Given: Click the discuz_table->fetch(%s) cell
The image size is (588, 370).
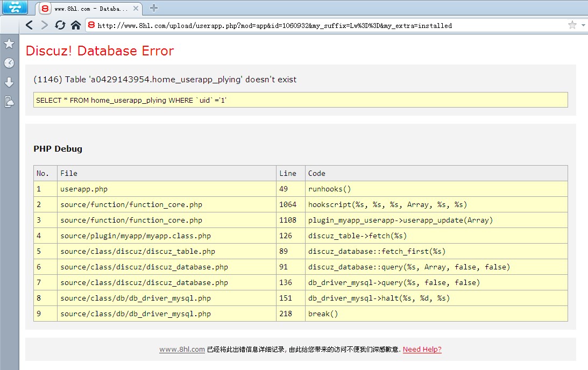Looking at the screenshot, I should click(436, 236).
